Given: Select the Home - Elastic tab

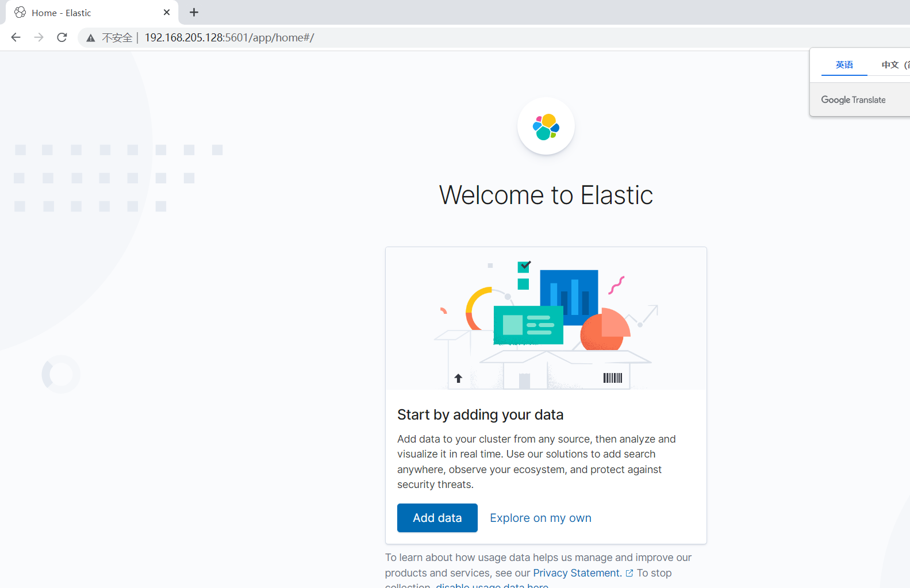Looking at the screenshot, I should [x=92, y=13].
